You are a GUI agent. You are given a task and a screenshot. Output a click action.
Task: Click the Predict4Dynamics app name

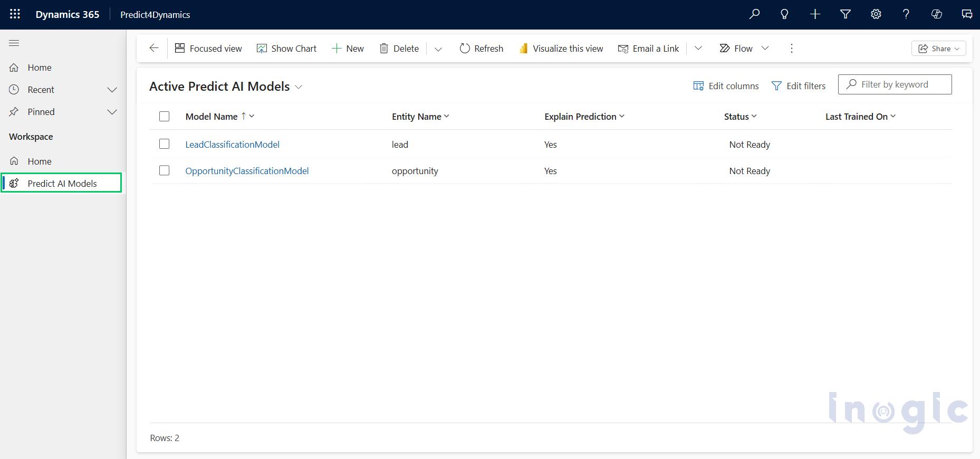(x=155, y=15)
